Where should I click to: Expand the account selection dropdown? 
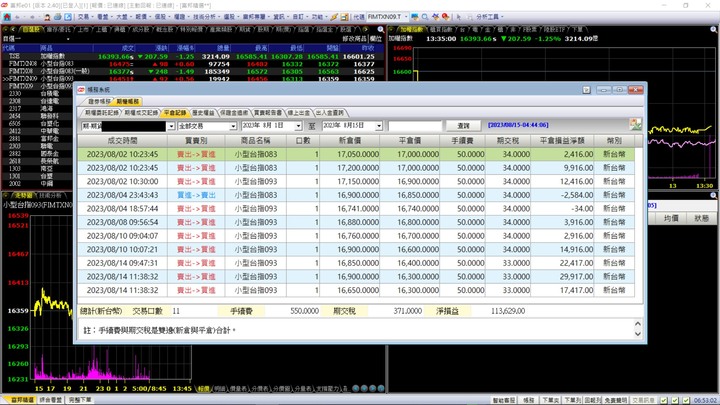pos(169,127)
